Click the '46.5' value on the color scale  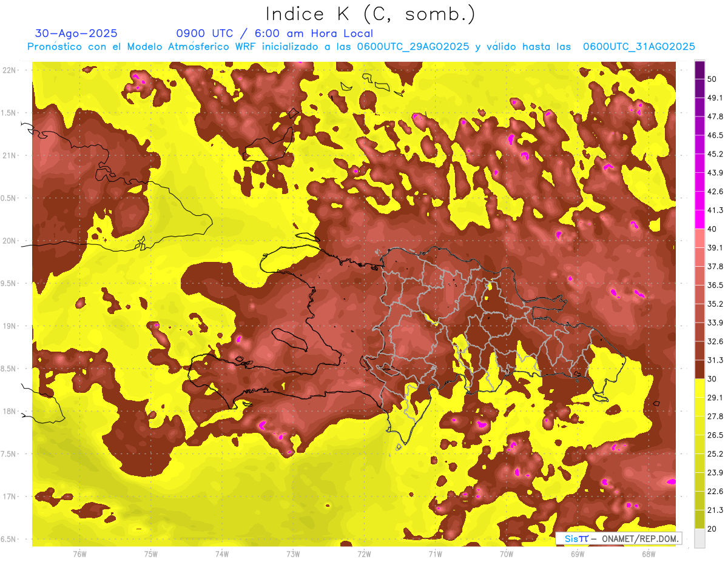click(x=715, y=135)
